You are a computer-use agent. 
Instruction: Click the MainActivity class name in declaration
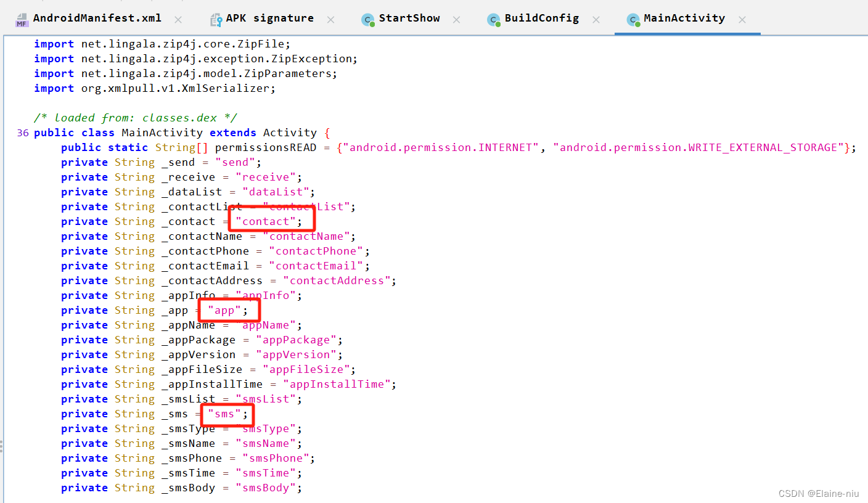(162, 133)
